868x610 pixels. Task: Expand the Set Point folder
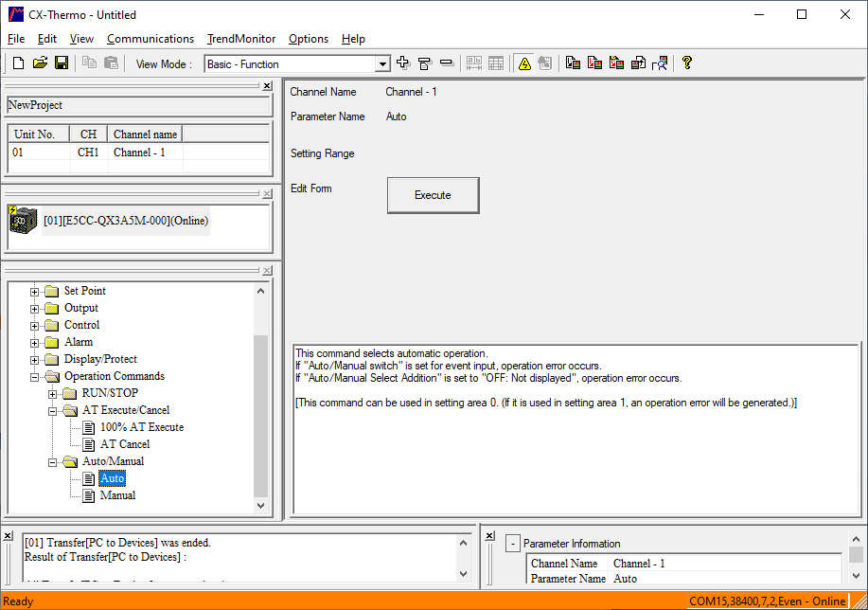[34, 292]
